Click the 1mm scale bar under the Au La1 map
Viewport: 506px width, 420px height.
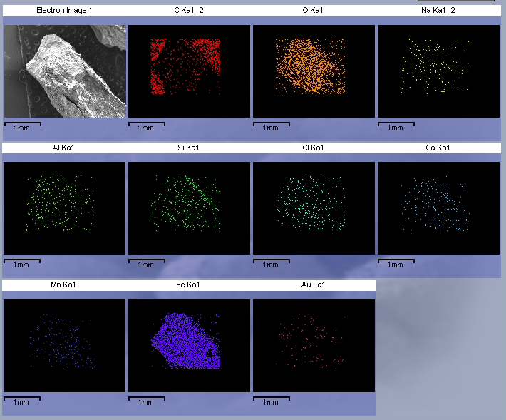pyautogui.click(x=272, y=401)
